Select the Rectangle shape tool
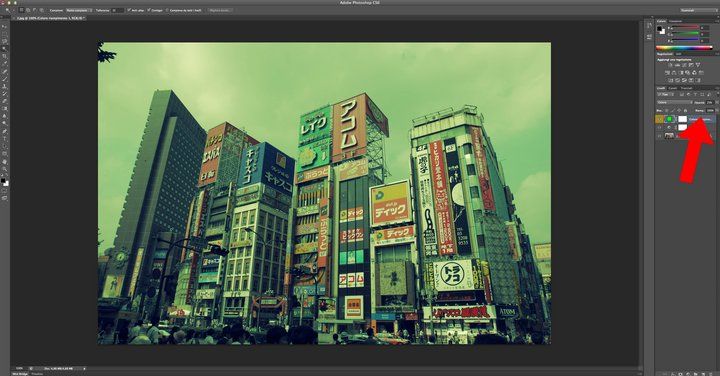Screen dimensions: 720x376 6,153
